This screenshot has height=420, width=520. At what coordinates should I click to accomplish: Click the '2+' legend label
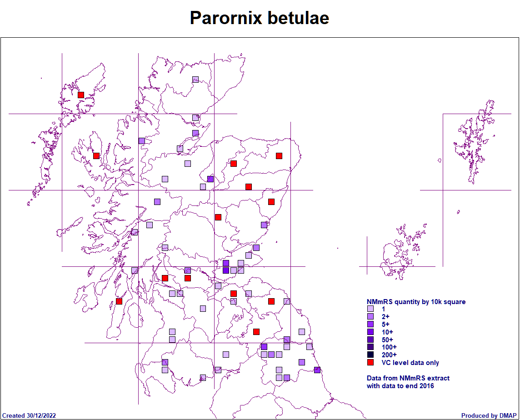(385, 317)
